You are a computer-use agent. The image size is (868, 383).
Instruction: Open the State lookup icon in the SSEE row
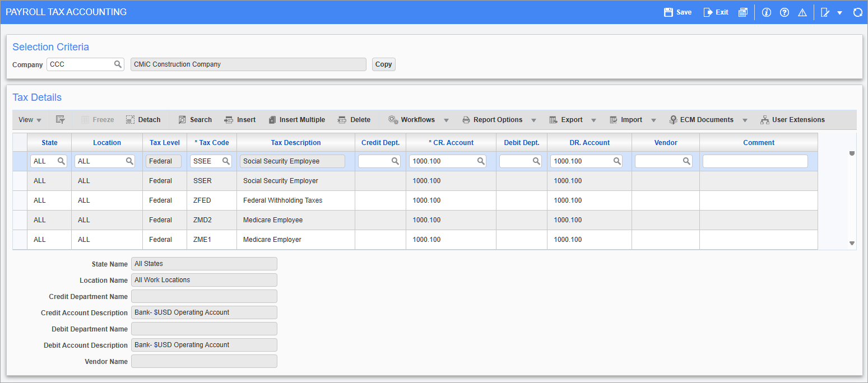click(x=61, y=161)
